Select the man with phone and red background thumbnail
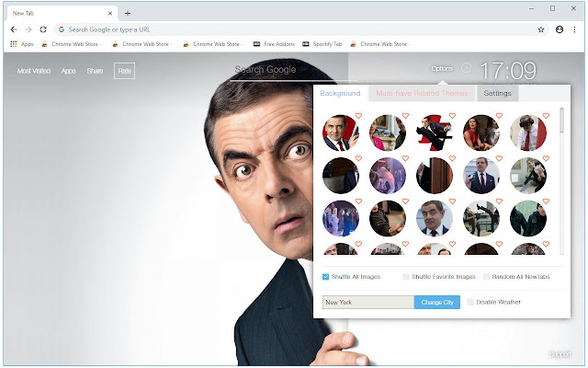The width and height of the screenshot is (588, 368). tap(341, 132)
